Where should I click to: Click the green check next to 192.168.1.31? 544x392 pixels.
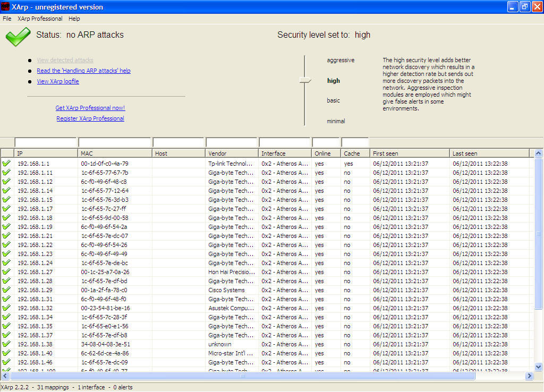point(6,299)
